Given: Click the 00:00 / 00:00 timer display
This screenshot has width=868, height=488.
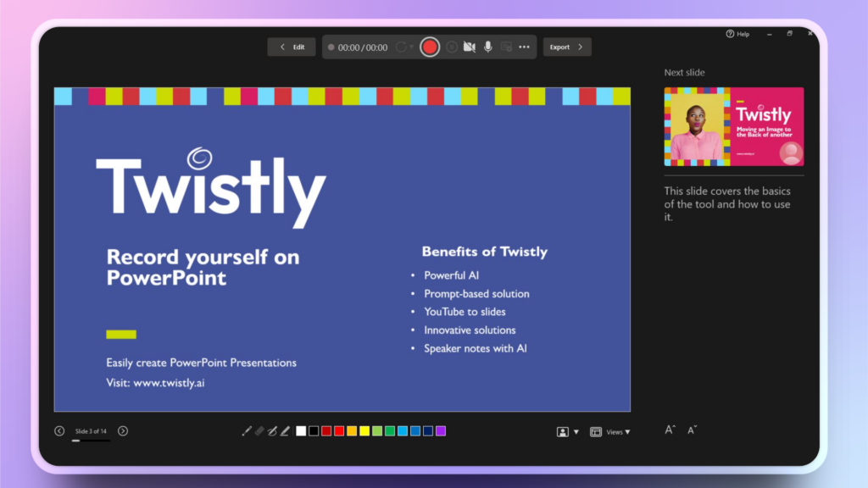Looking at the screenshot, I should (x=363, y=47).
